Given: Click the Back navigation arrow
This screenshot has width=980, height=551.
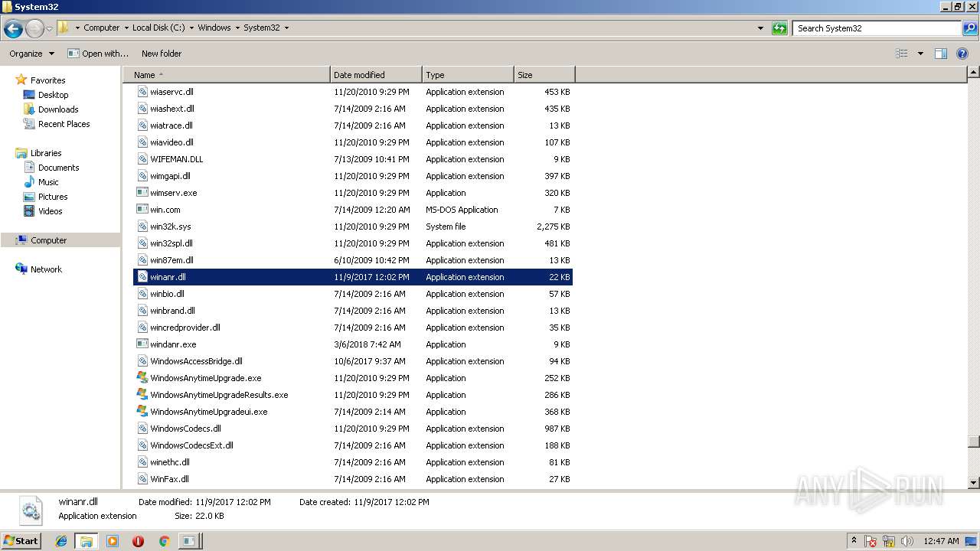Looking at the screenshot, I should 13,28.
